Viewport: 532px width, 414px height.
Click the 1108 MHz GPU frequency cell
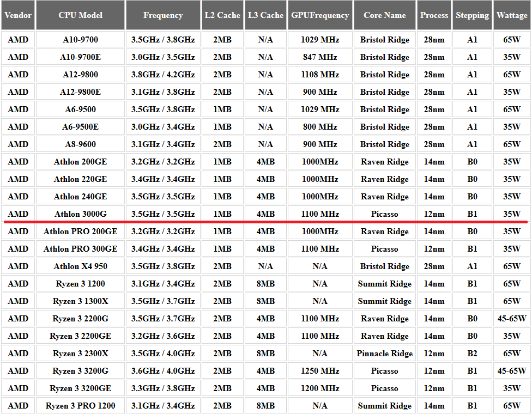click(x=320, y=75)
